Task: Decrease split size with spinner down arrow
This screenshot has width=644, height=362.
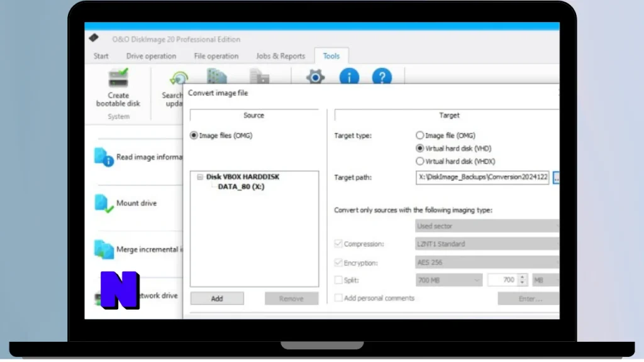Action: [522, 283]
